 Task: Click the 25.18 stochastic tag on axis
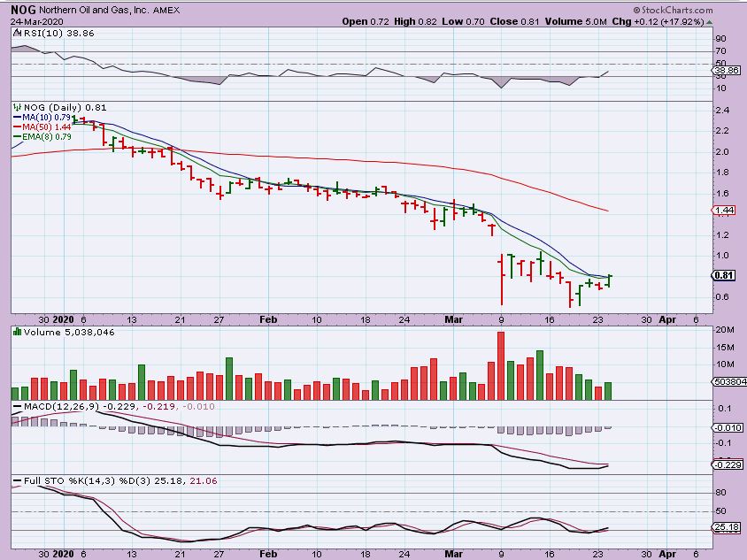pos(727,527)
